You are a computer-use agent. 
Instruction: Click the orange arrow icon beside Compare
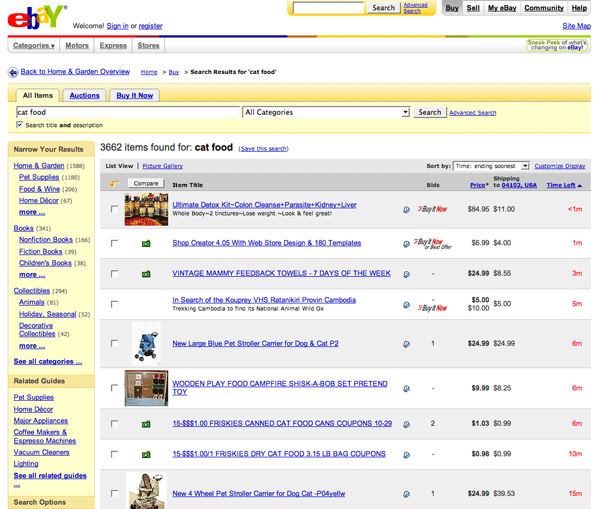[114, 184]
